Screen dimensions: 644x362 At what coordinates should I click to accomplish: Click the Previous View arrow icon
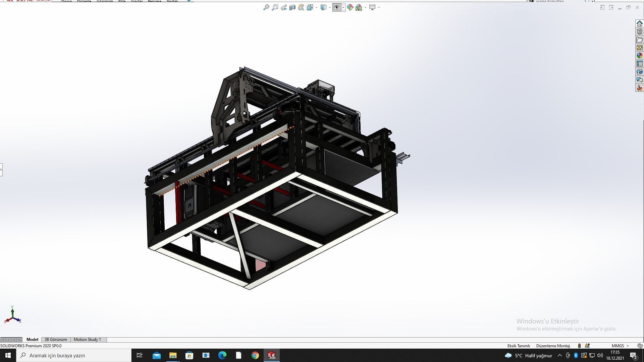point(284,7)
